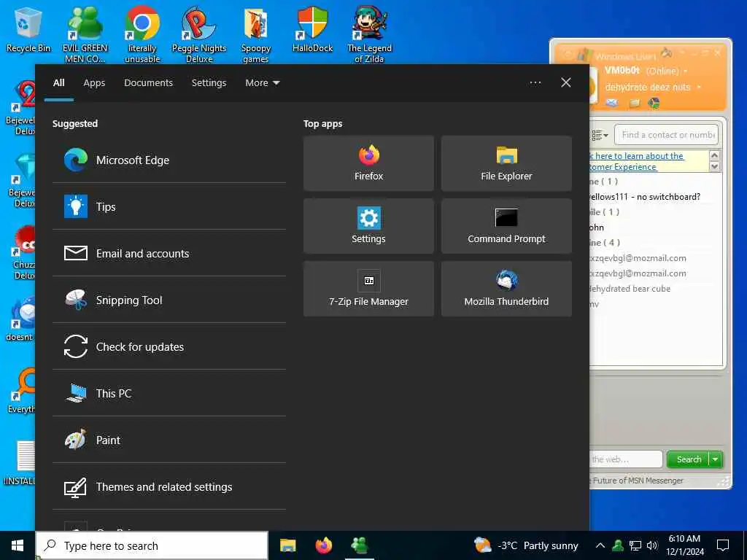
Task: Click the 'Future of MSN Messenger' text
Action: tap(638, 481)
